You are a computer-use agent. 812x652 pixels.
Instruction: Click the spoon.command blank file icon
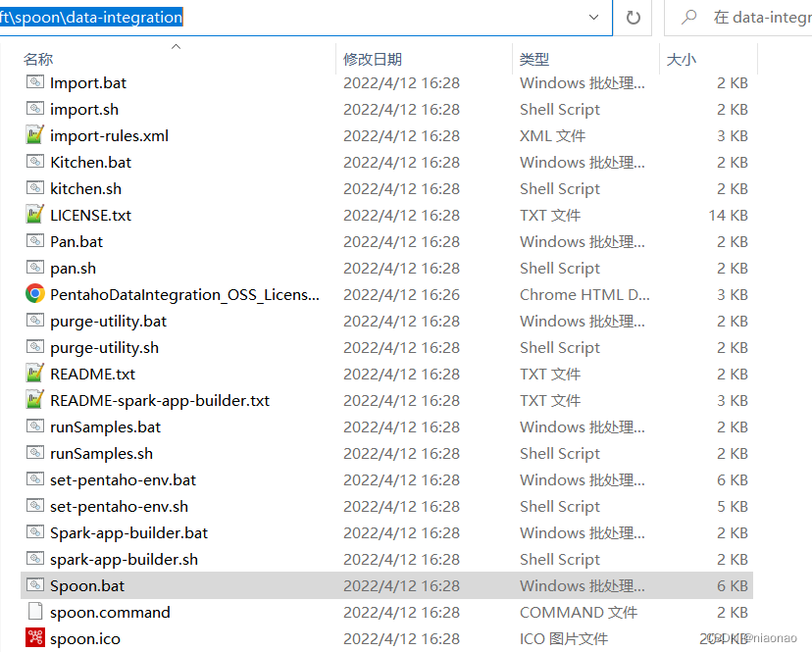[35, 612]
